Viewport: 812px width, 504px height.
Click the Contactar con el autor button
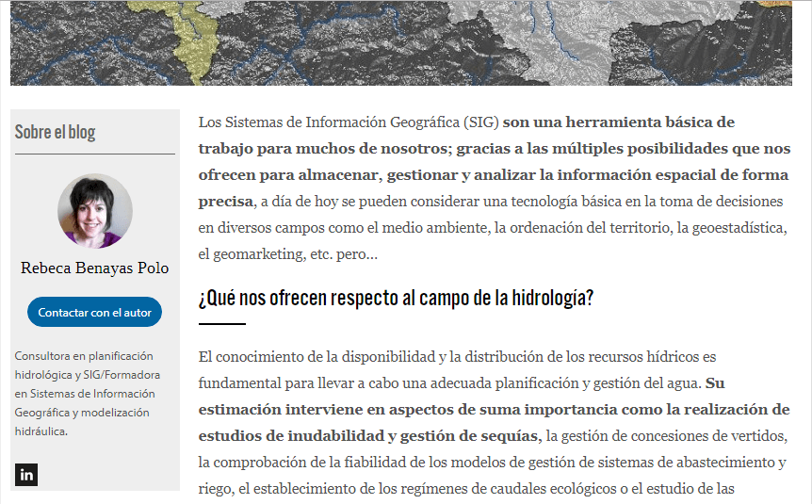94,313
